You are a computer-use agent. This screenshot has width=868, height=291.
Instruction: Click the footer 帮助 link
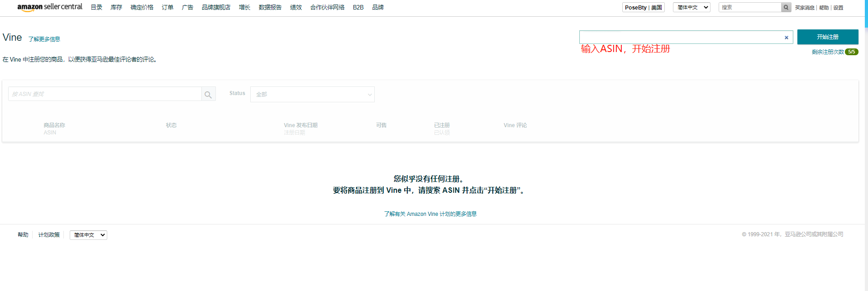[23, 234]
